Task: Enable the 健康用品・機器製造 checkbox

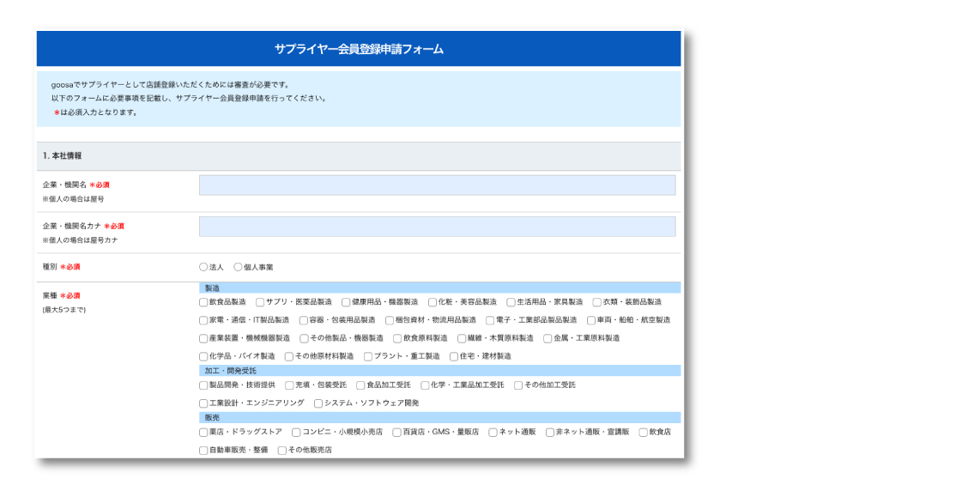Action: click(x=346, y=302)
